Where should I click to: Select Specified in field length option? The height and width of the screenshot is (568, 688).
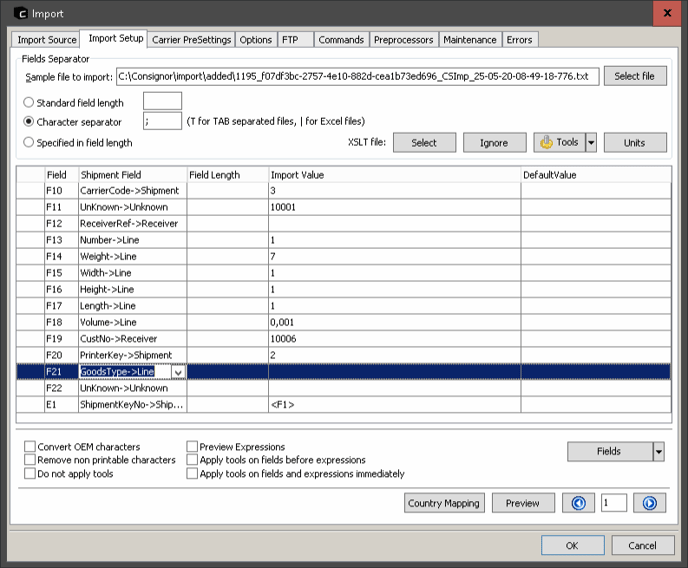click(29, 142)
